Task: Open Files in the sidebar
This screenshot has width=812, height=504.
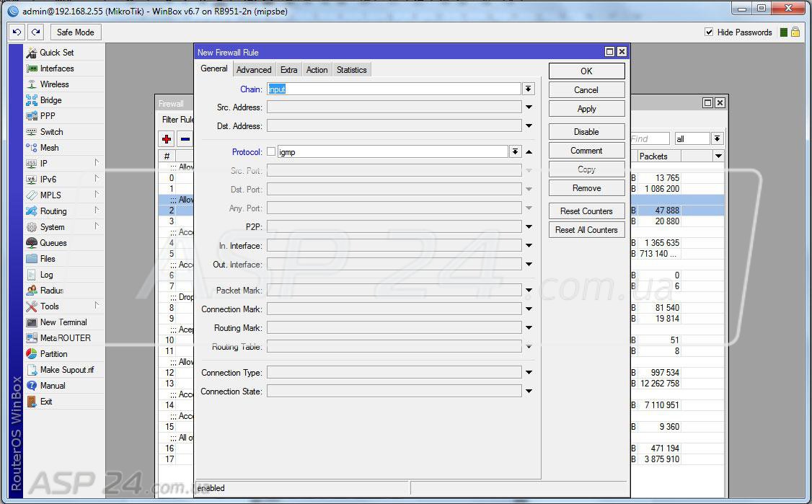Action: click(x=48, y=259)
